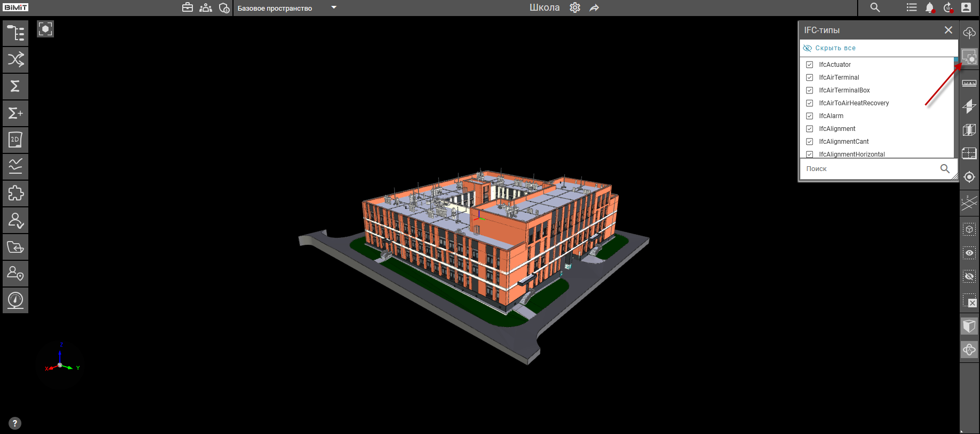
Task: Open the Школа project settings gear
Action: point(575,7)
